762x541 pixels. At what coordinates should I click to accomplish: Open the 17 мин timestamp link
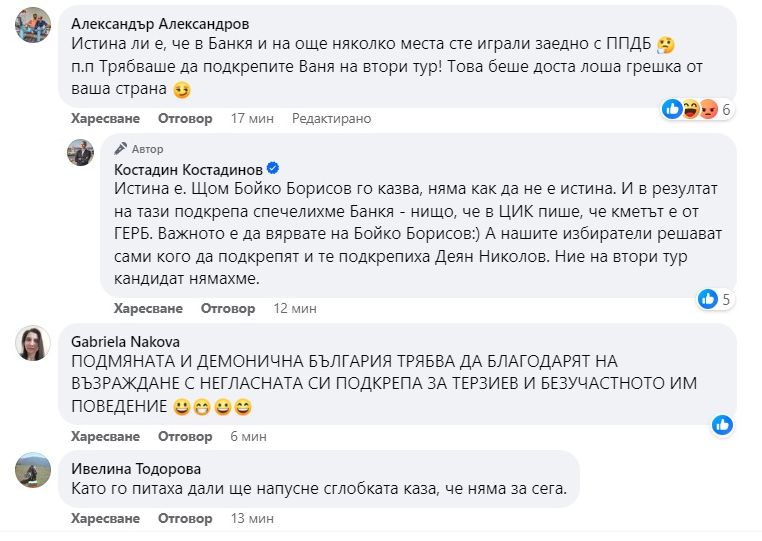pos(252,118)
